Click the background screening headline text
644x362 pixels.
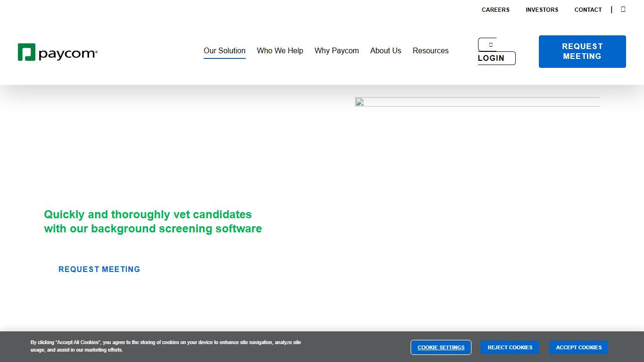click(x=152, y=222)
